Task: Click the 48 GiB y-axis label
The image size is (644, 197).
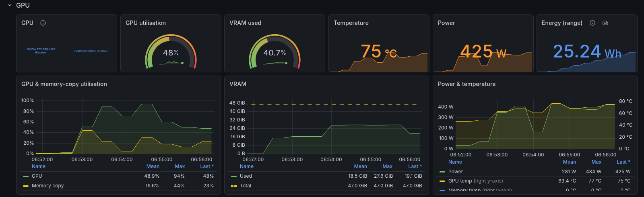Action: click(237, 103)
